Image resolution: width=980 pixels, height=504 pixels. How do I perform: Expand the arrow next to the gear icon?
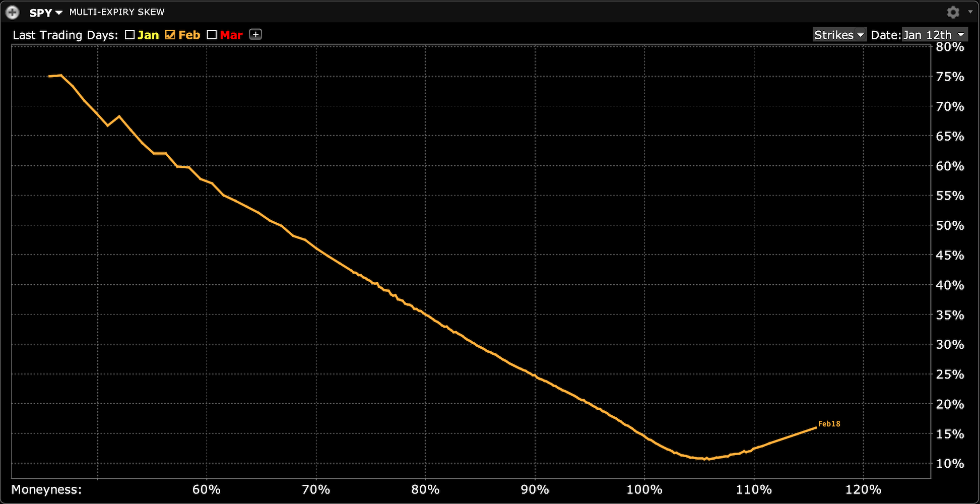(970, 12)
